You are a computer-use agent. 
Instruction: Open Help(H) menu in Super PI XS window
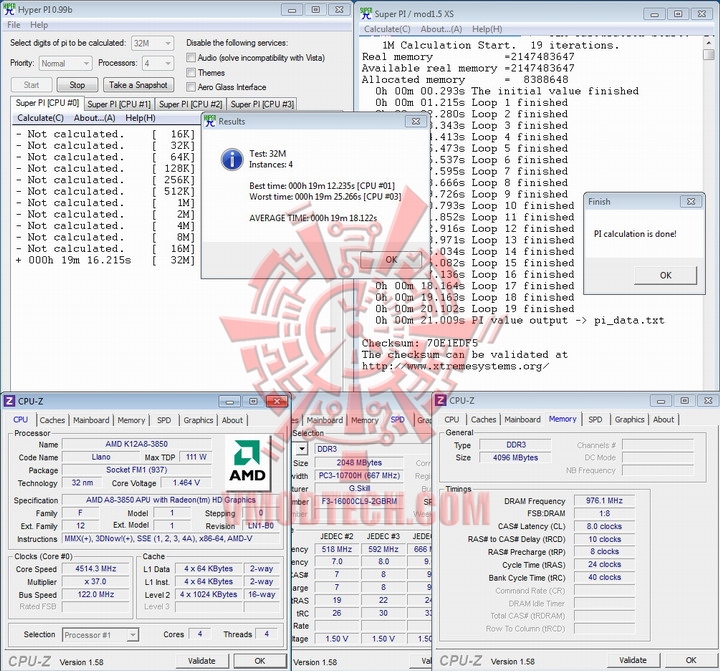point(487,29)
